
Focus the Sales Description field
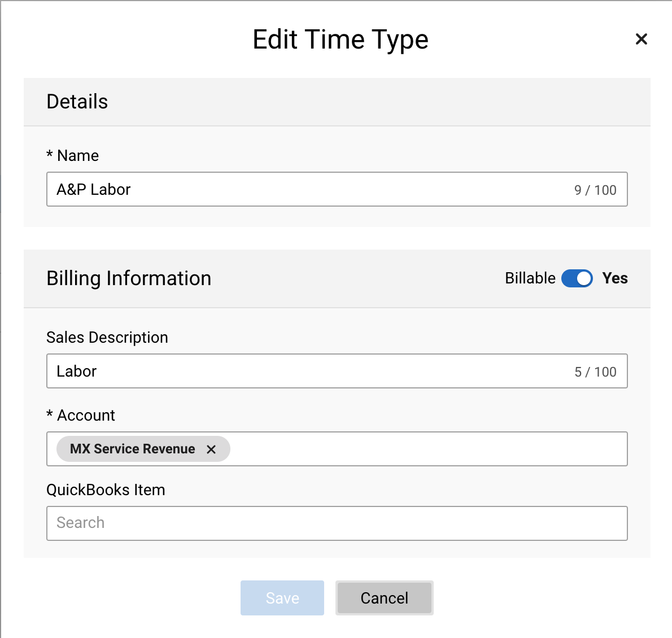click(x=337, y=371)
